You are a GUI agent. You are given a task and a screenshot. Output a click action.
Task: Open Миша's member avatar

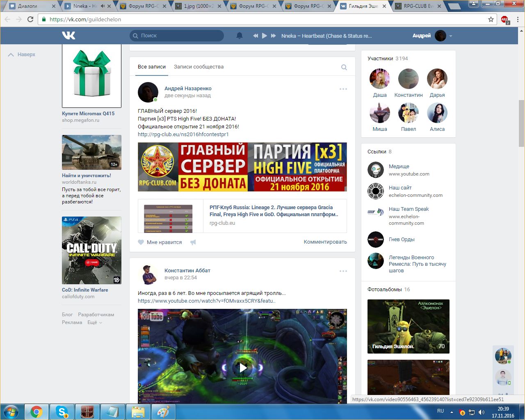380,113
